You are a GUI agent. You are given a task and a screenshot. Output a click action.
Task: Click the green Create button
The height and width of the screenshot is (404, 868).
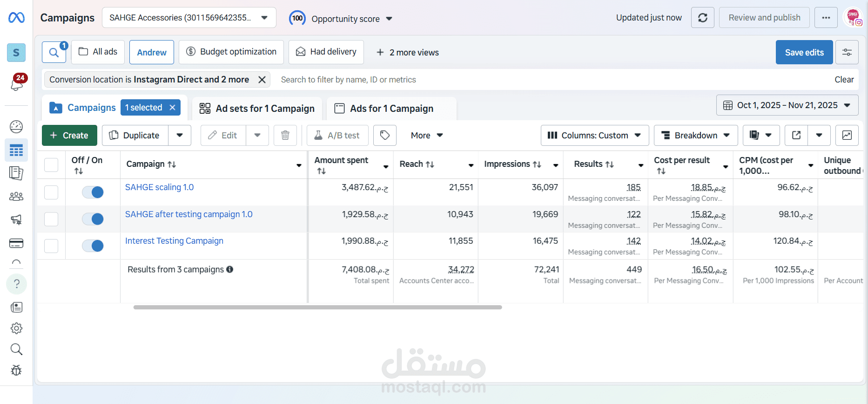69,135
